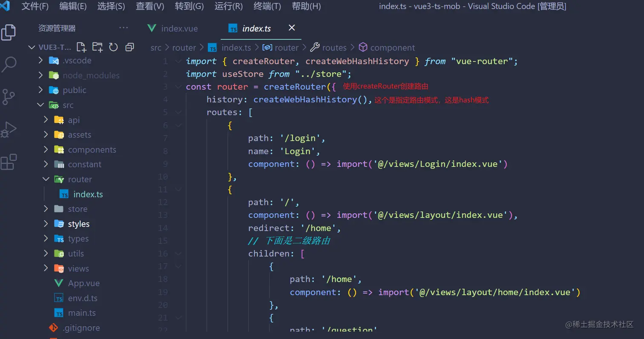Open the 终端(T) menu

(x=267, y=6)
